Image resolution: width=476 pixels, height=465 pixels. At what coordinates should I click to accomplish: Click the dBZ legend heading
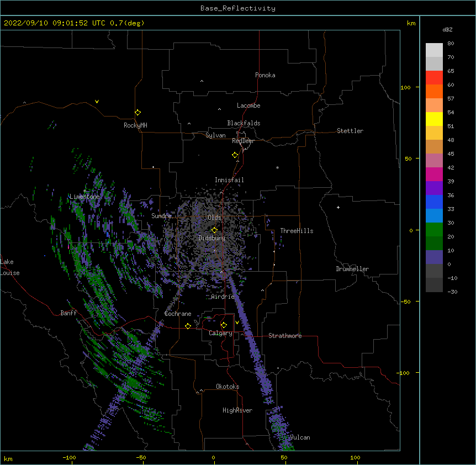click(x=447, y=30)
